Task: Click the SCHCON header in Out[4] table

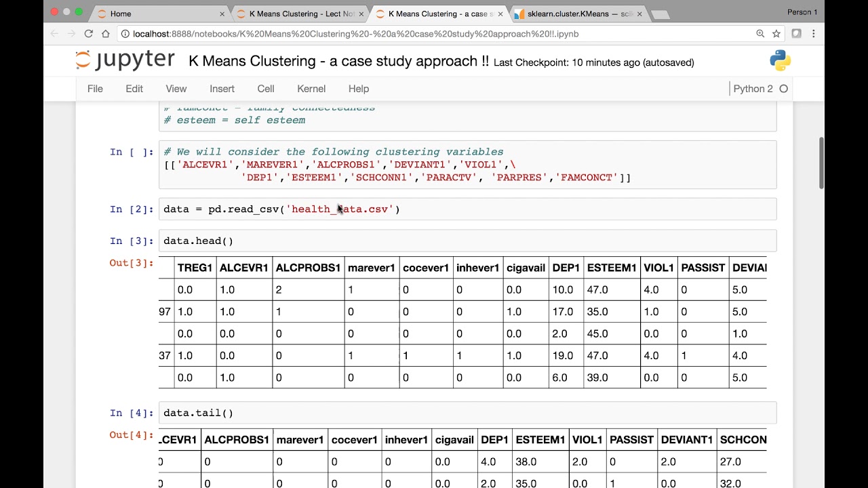Action: pyautogui.click(x=743, y=440)
